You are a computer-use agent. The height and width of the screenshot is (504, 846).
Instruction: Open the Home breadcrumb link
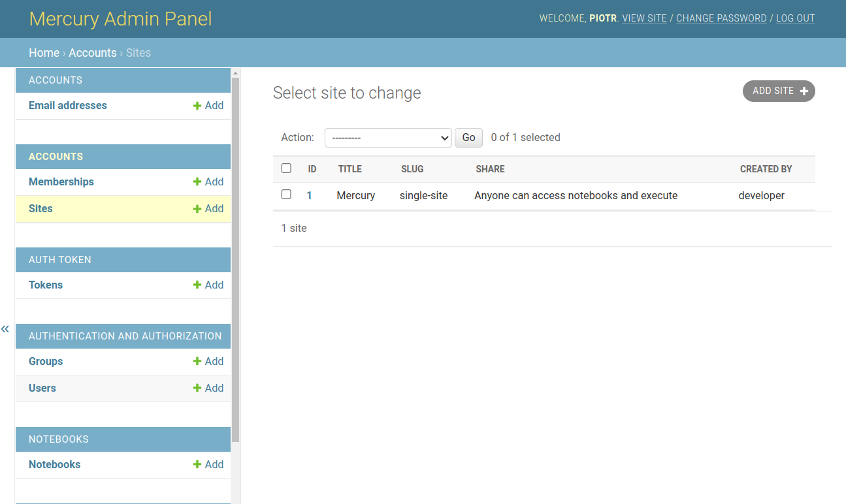44,52
